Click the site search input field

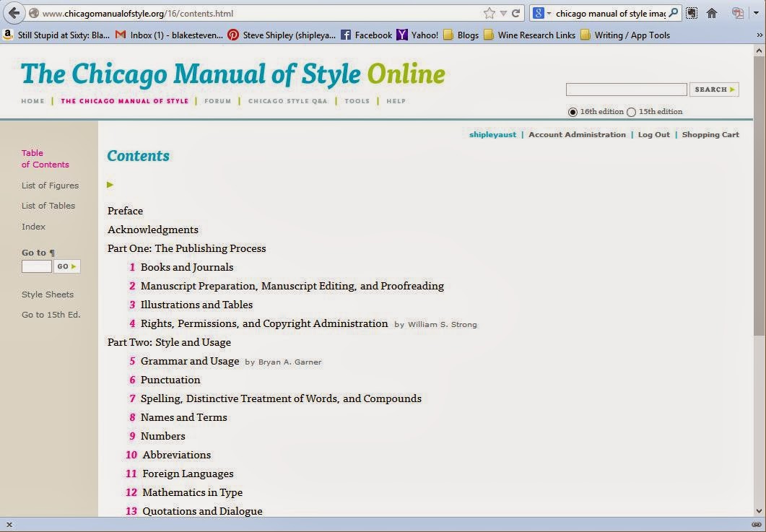pyautogui.click(x=626, y=90)
